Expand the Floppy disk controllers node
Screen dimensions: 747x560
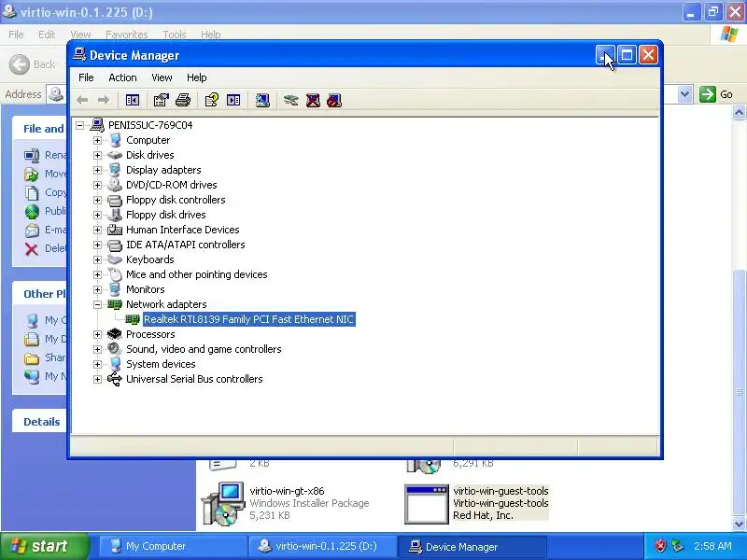pos(98,200)
